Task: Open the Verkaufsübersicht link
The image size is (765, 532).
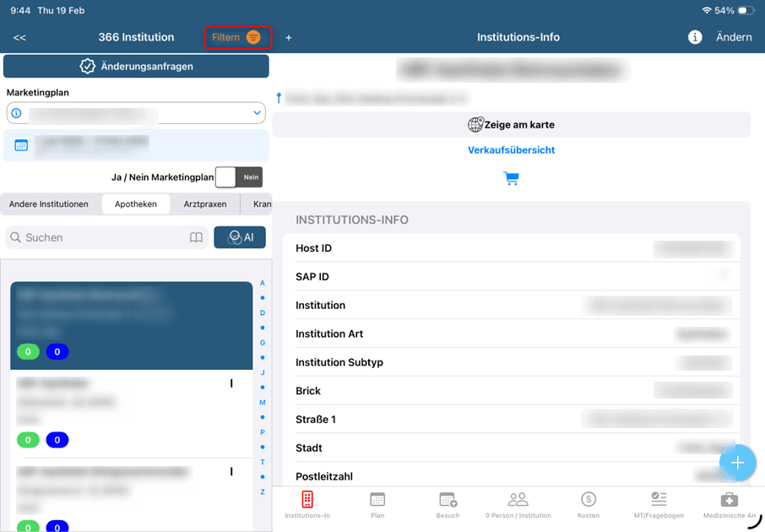Action: (x=511, y=150)
